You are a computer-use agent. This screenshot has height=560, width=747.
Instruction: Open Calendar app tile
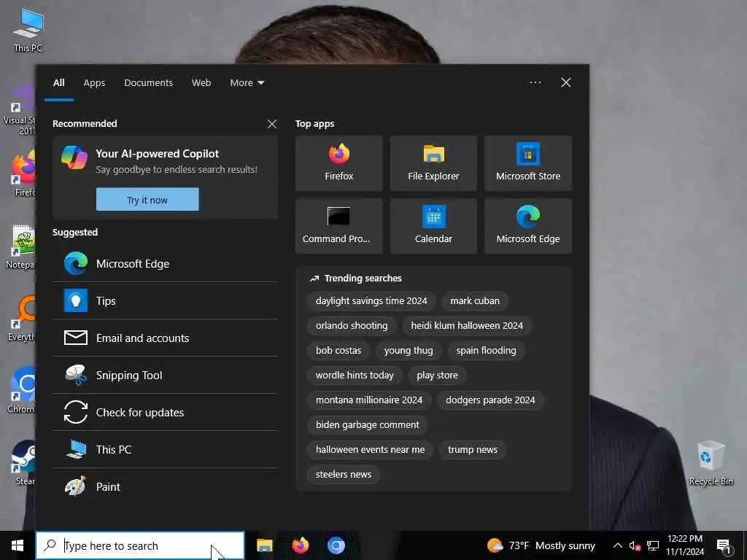pos(433,226)
